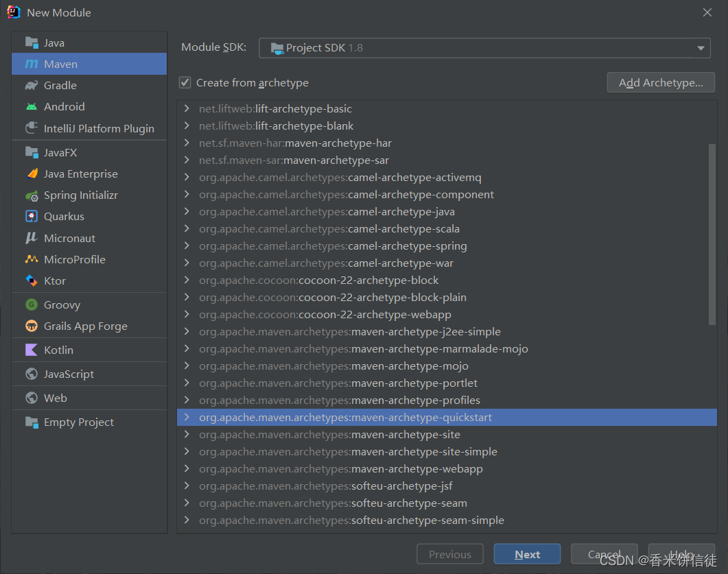Click the IntelliJ Platform Plugin icon

click(x=32, y=128)
